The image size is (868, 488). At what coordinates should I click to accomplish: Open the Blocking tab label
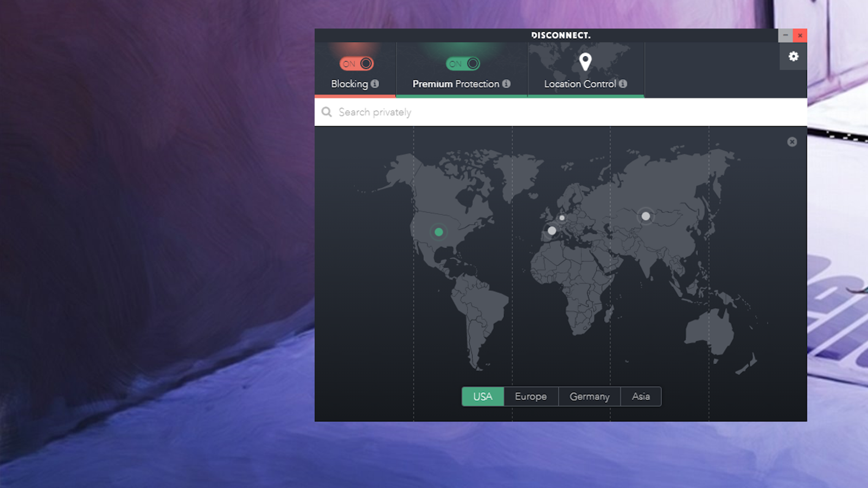click(x=349, y=84)
